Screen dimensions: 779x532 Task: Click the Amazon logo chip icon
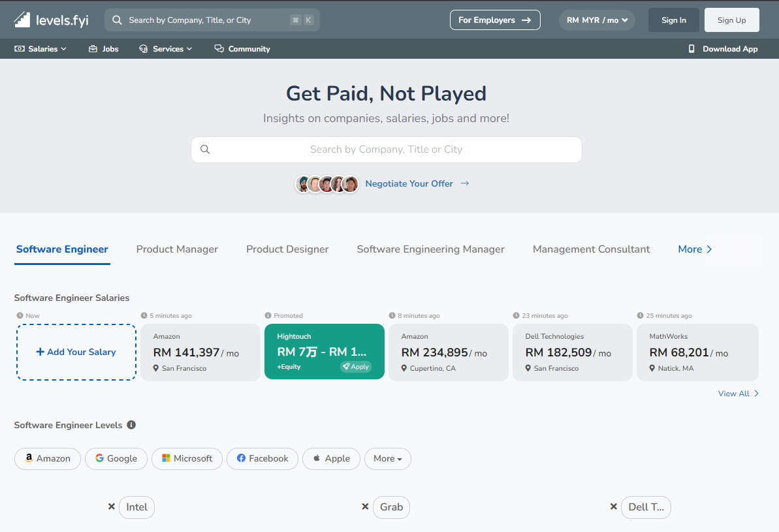(x=29, y=458)
